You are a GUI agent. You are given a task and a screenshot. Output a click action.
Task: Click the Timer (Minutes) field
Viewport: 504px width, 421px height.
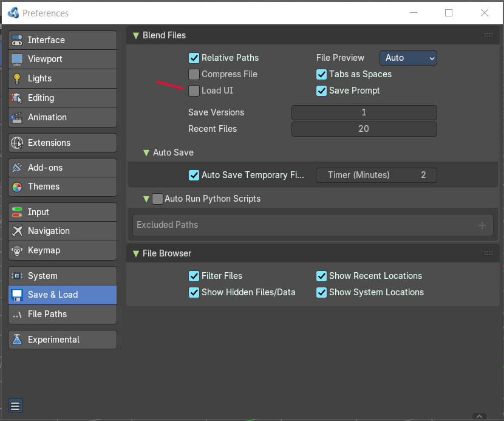click(x=376, y=176)
